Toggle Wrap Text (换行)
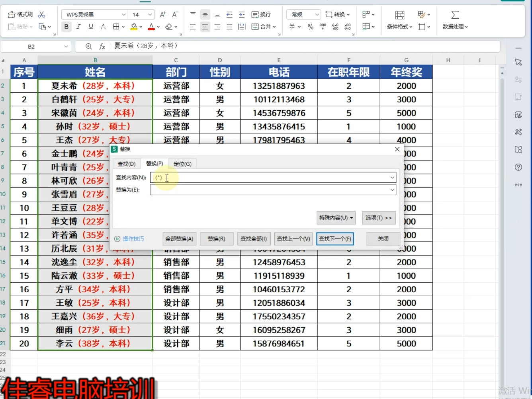 pos(261,14)
